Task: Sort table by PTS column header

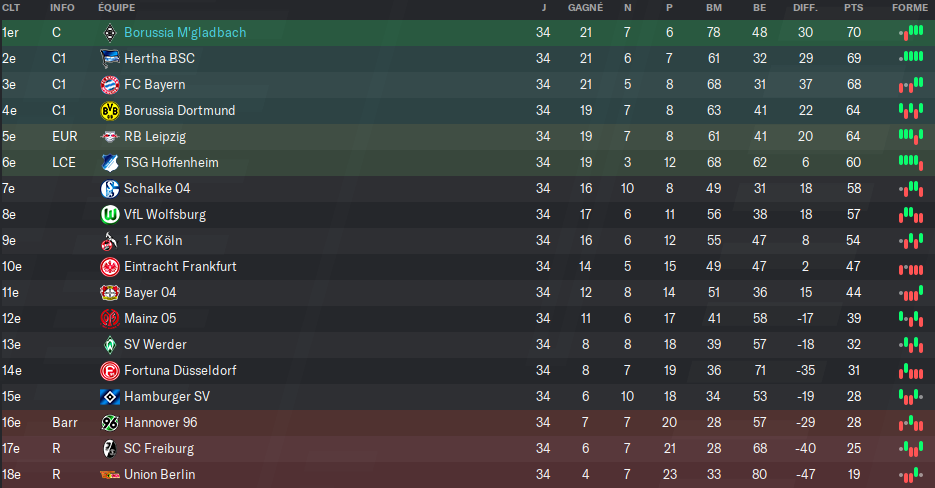Action: [x=853, y=8]
